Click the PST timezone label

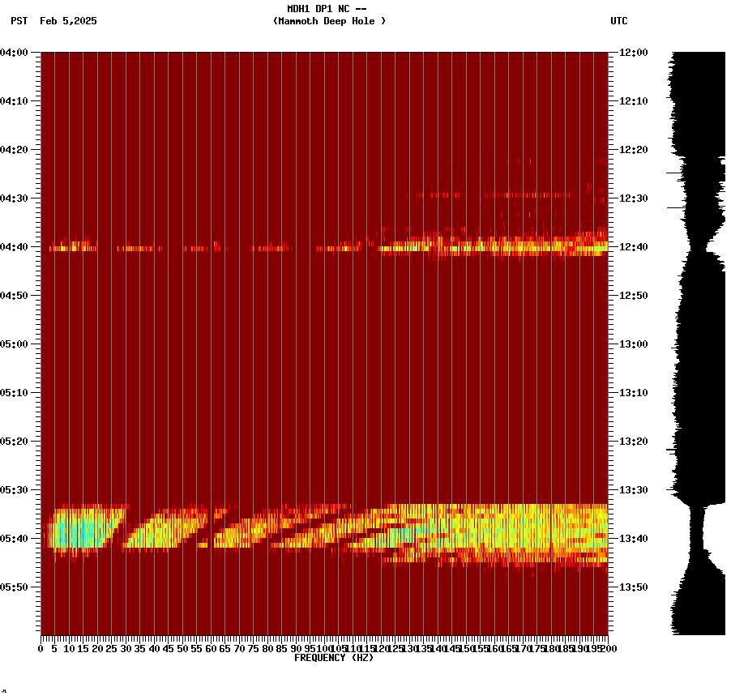pyautogui.click(x=14, y=22)
